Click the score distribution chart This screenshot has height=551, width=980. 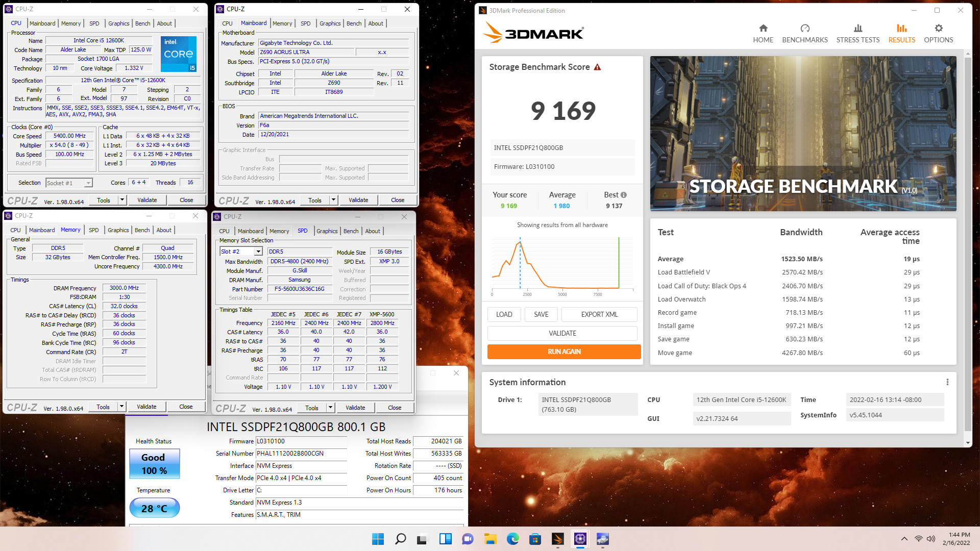pos(562,266)
